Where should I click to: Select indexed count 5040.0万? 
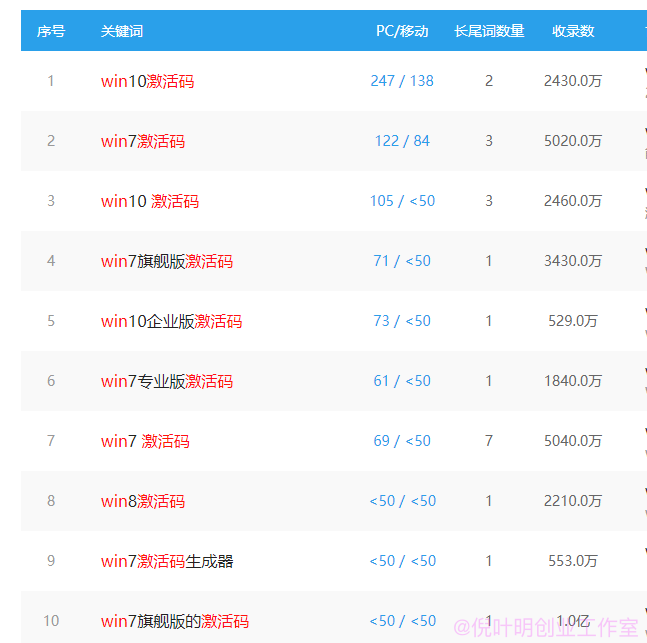pos(573,441)
